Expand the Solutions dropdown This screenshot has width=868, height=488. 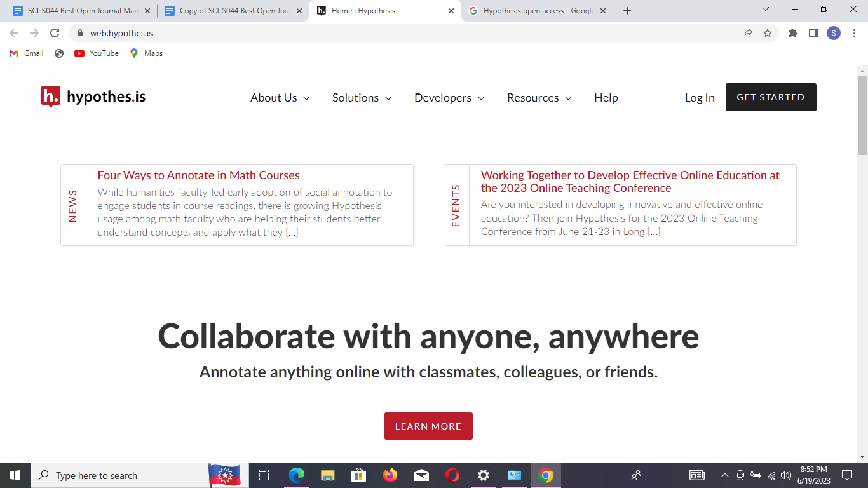362,97
